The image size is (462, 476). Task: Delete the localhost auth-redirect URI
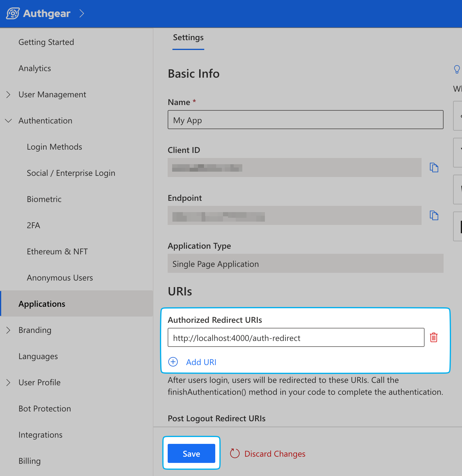pyautogui.click(x=433, y=337)
